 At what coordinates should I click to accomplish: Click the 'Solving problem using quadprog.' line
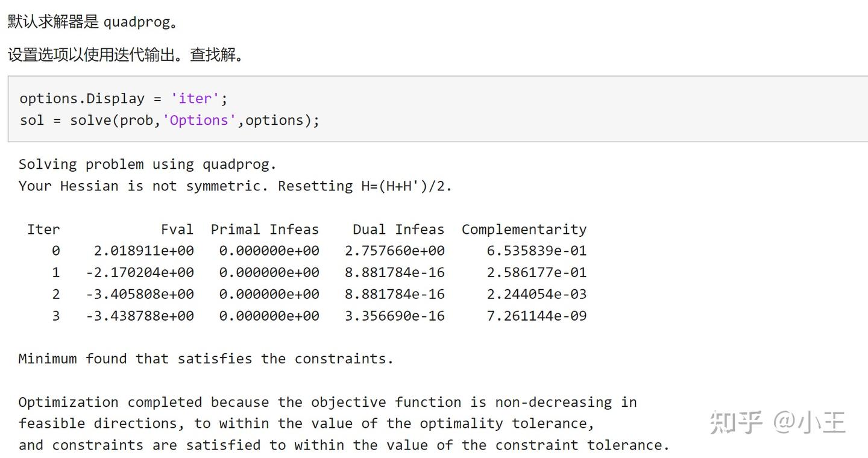point(147,164)
